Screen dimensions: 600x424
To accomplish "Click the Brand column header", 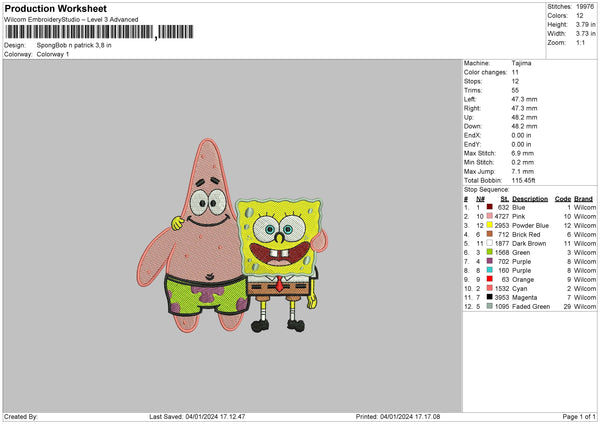I will (583, 199).
